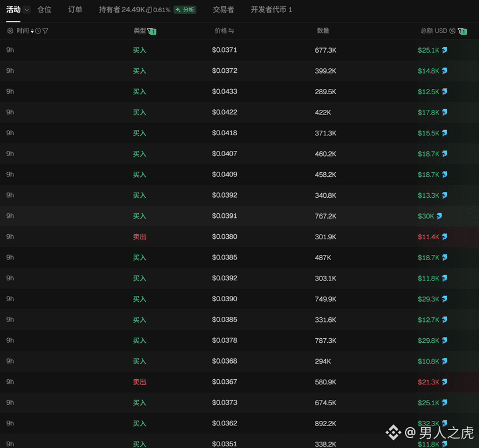Image resolution: width=479 pixels, height=448 pixels.
Task: Open the 类型 column filter
Action: 152,31
